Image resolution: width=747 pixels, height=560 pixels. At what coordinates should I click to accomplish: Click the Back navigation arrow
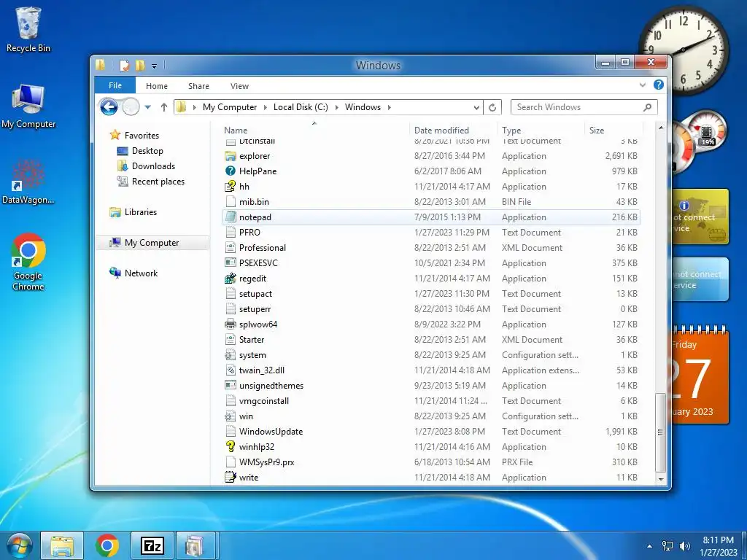(x=109, y=107)
